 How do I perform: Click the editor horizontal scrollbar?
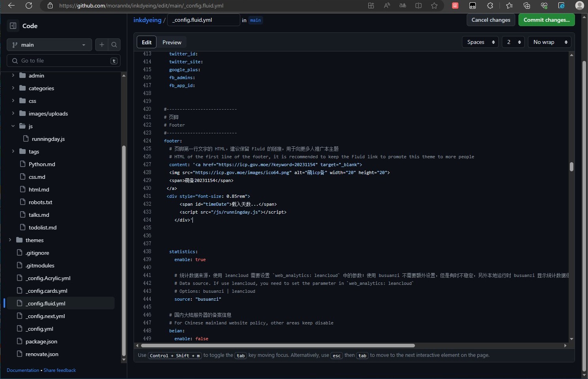click(x=278, y=345)
